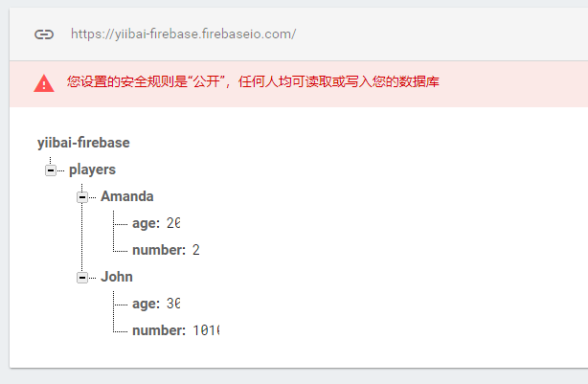588x384 pixels.
Task: Click the link chain icon
Action: point(44,34)
